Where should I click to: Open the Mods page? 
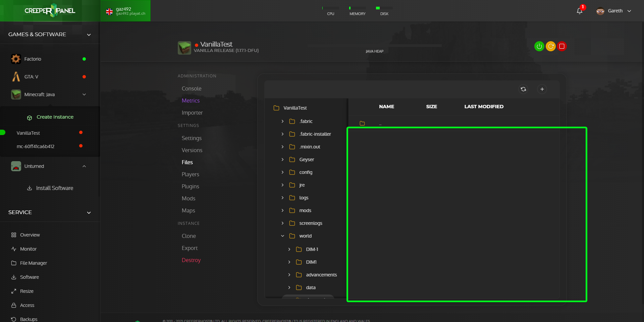(189, 198)
